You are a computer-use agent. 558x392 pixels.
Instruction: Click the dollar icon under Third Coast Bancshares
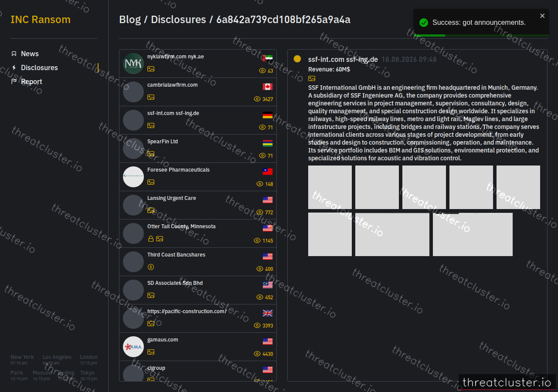click(x=151, y=267)
